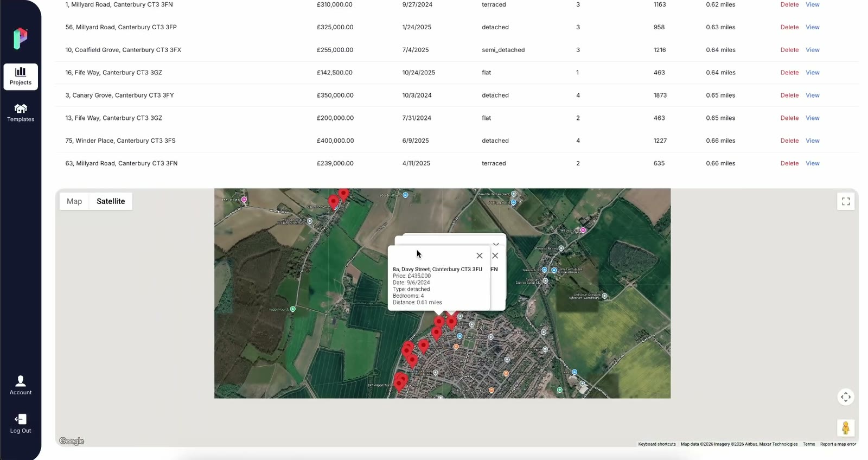The image size is (868, 460).
Task: Click Report a map error link
Action: click(x=838, y=444)
